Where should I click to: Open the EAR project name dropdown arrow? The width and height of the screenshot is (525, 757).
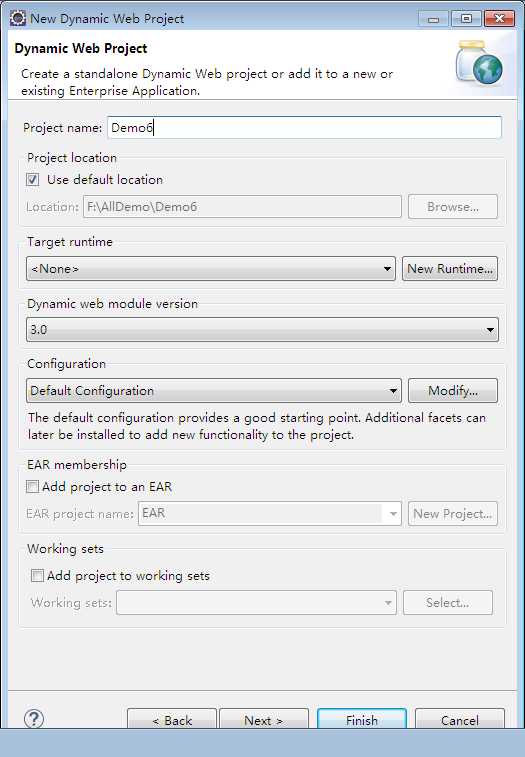pos(393,513)
